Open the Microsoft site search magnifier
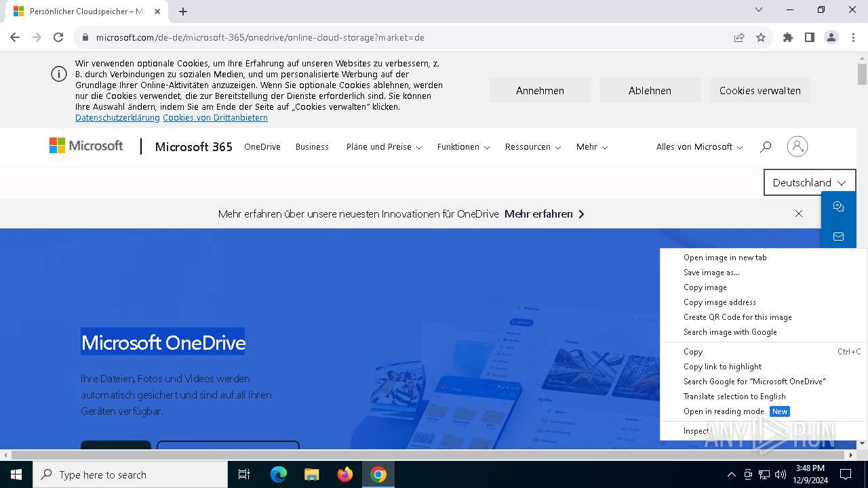The image size is (868, 488). pos(766,146)
